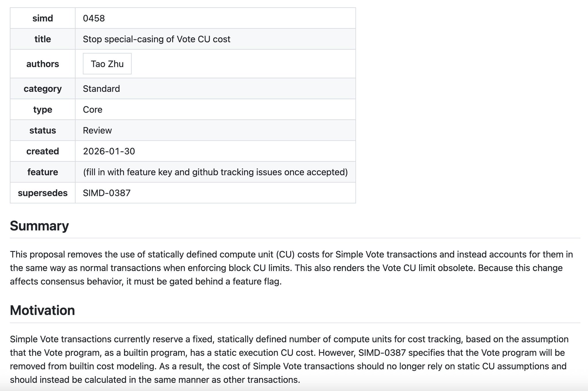
Task: Click the simd number 0458 cell
Action: tap(94, 18)
